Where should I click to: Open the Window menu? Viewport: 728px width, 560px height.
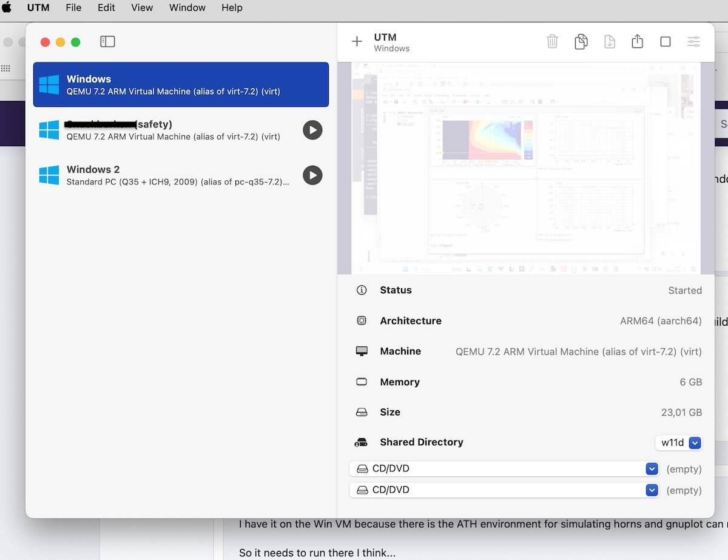(x=187, y=8)
